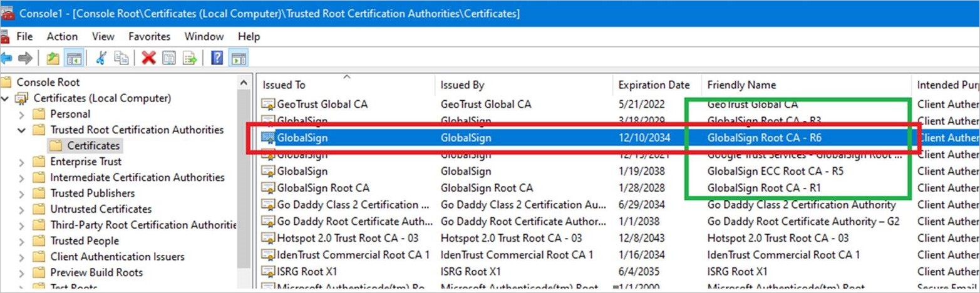The image size is (980, 293).
Task: Open Properties via the toolbar icon
Action: coord(169,58)
